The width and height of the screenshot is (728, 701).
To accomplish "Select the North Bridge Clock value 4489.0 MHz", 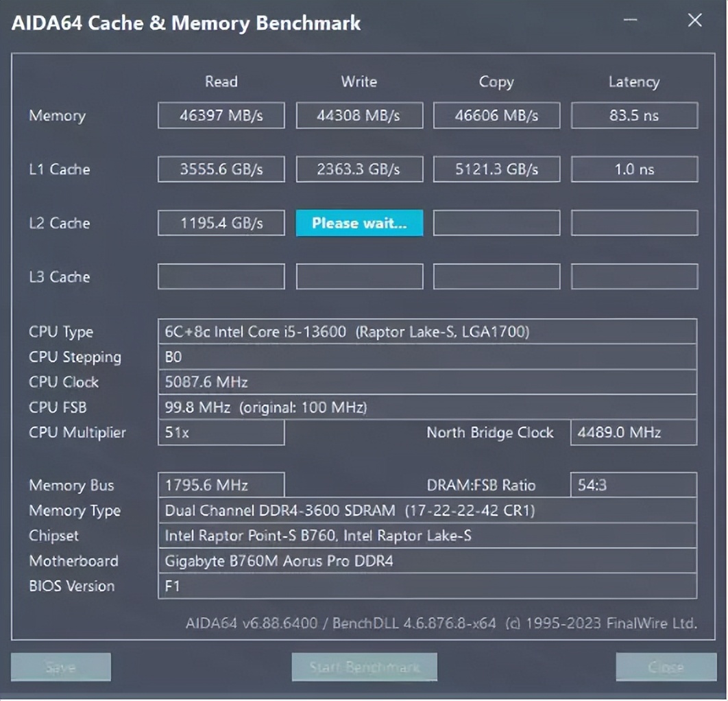I will click(x=633, y=433).
